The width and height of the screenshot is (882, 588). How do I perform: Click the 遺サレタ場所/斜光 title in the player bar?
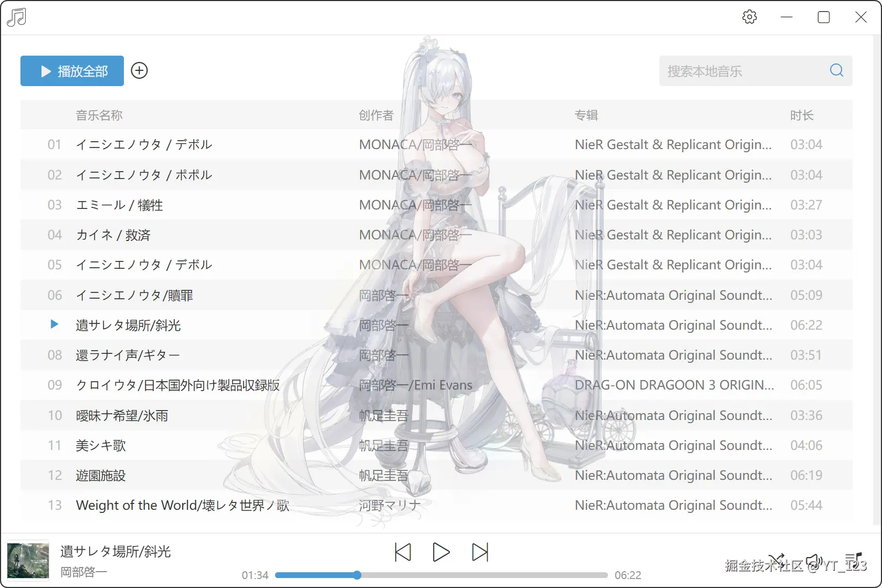click(115, 551)
